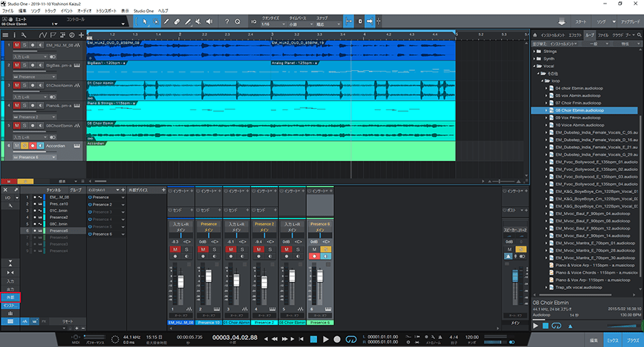644x347 pixels.
Task: Mute track 1 EM_HIJ M_08
Action: point(16,45)
